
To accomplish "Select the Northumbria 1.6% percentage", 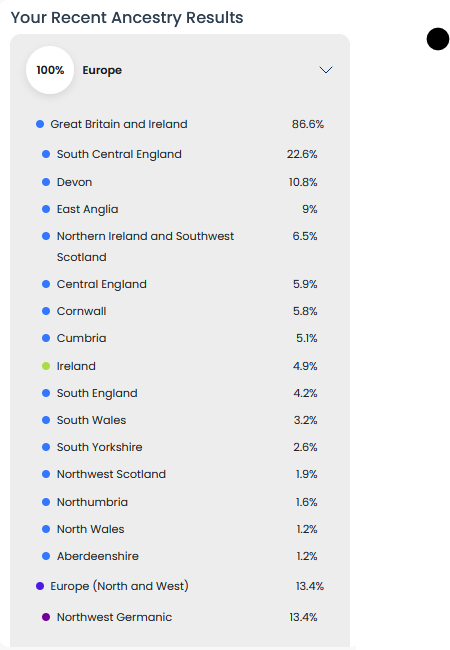I will tap(307, 502).
